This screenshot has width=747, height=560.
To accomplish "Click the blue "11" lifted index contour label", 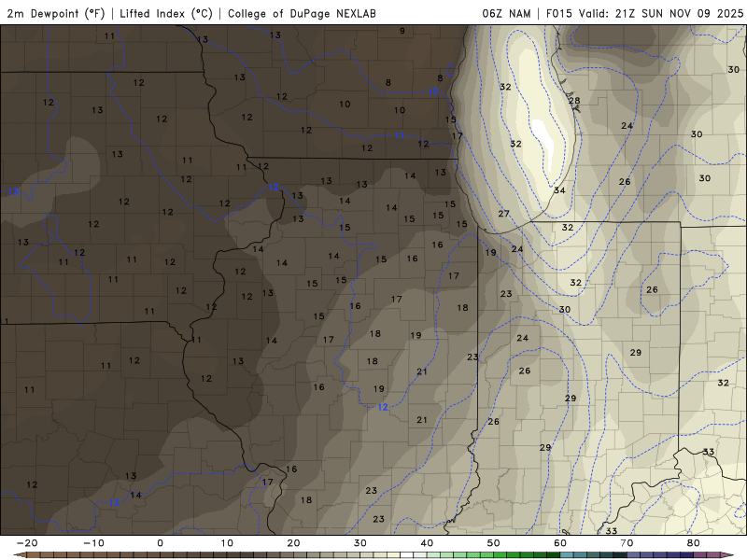I will [x=400, y=135].
